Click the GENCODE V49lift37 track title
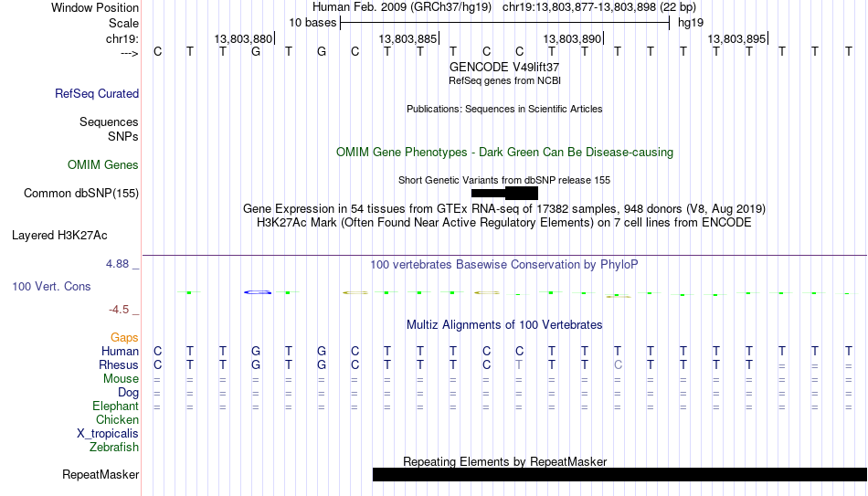The image size is (868, 496). tap(504, 67)
